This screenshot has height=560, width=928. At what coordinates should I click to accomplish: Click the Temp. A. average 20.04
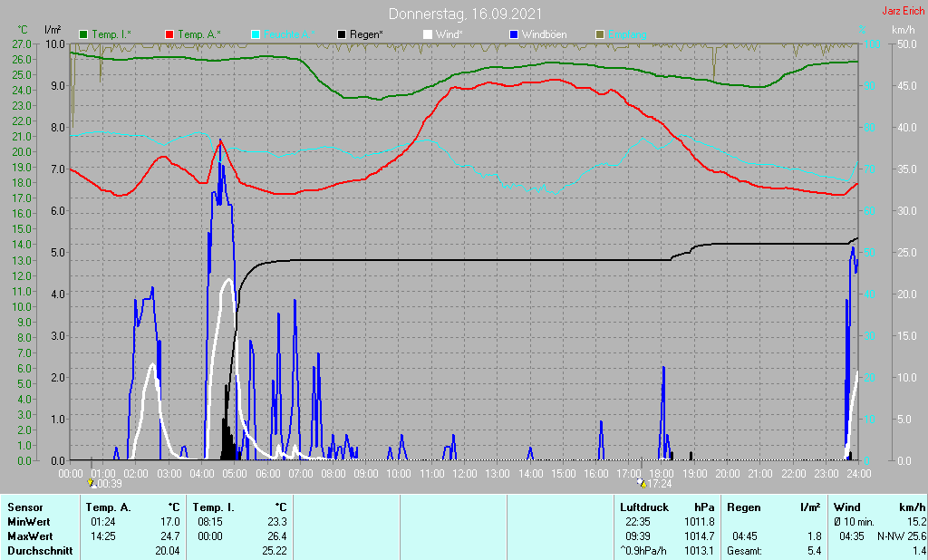click(168, 551)
